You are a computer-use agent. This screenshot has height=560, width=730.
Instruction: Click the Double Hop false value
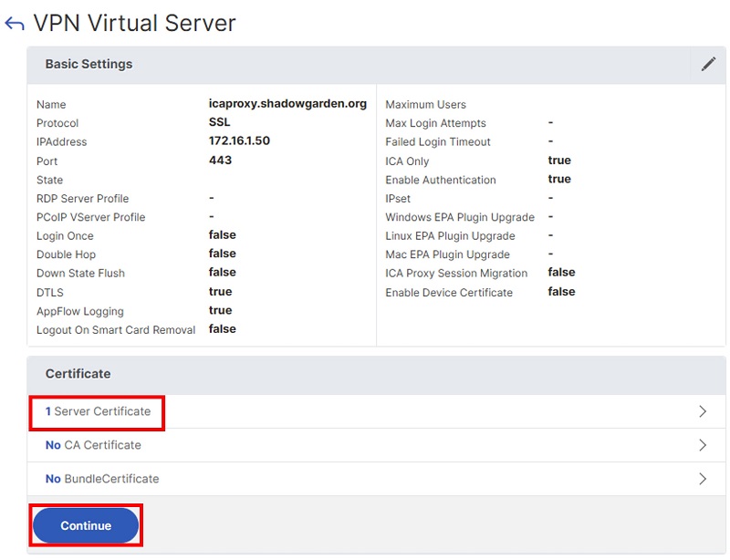click(x=222, y=254)
